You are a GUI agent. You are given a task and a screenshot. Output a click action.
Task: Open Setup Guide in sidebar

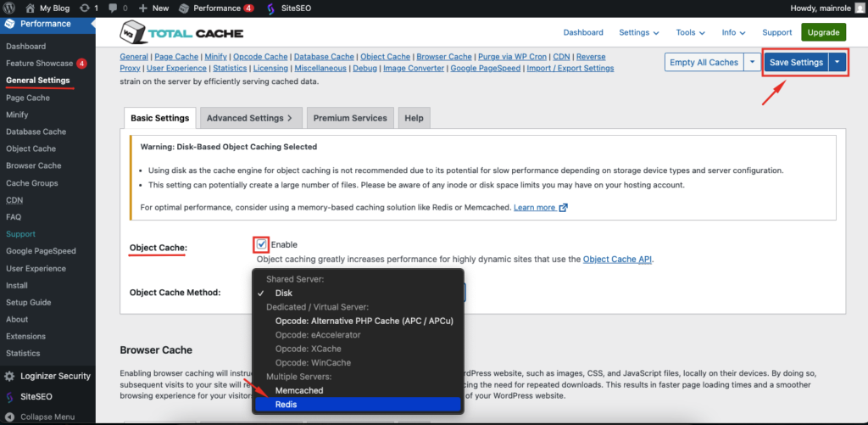point(28,303)
